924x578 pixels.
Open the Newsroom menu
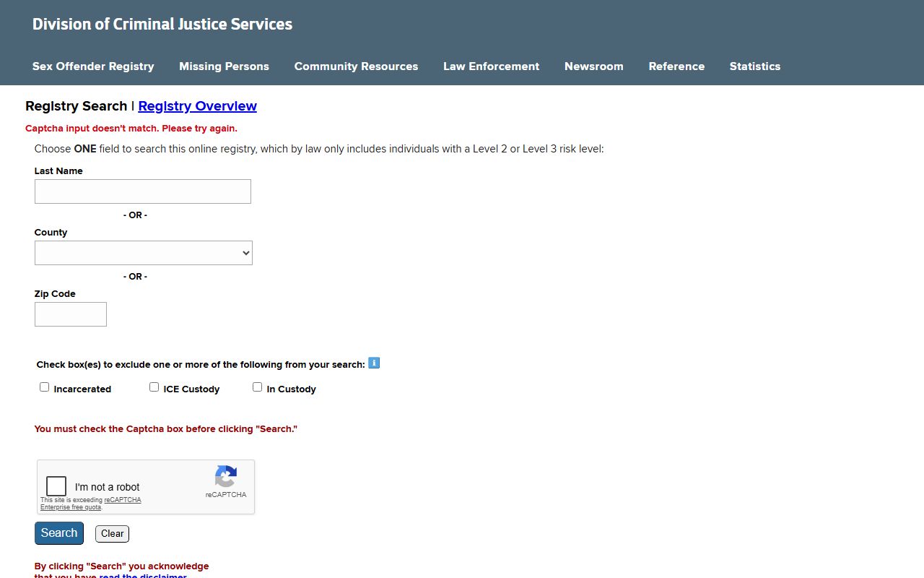coord(593,66)
